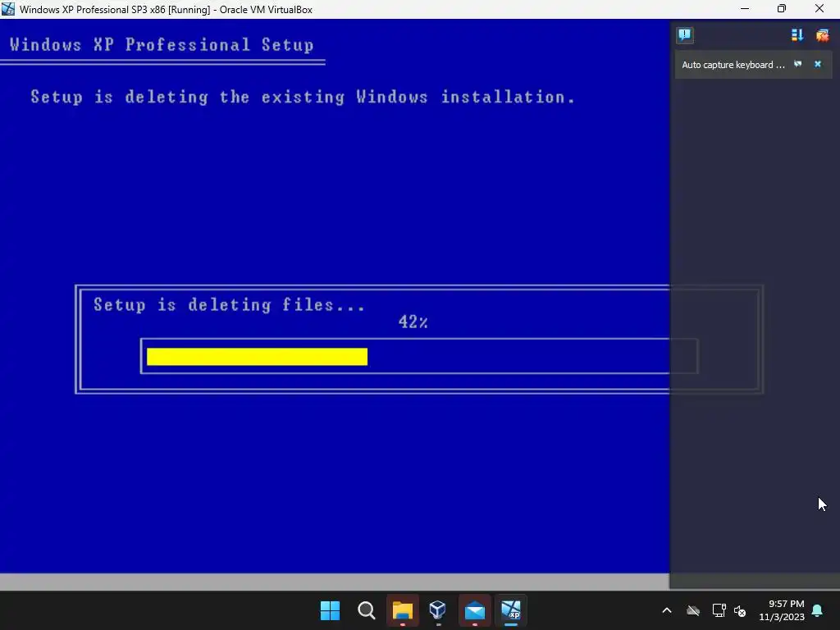Open the VirtualBox notification center icon
Viewport: 840px width, 630px height.
685,35
